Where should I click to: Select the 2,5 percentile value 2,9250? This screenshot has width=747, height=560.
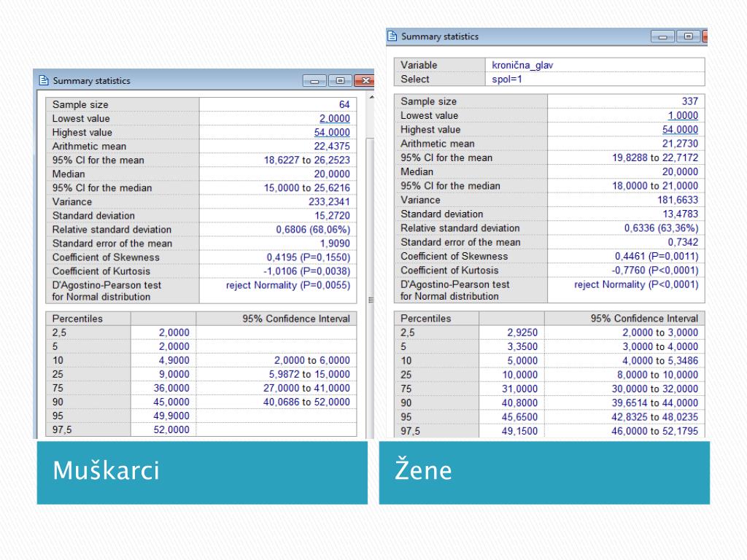click(522, 332)
